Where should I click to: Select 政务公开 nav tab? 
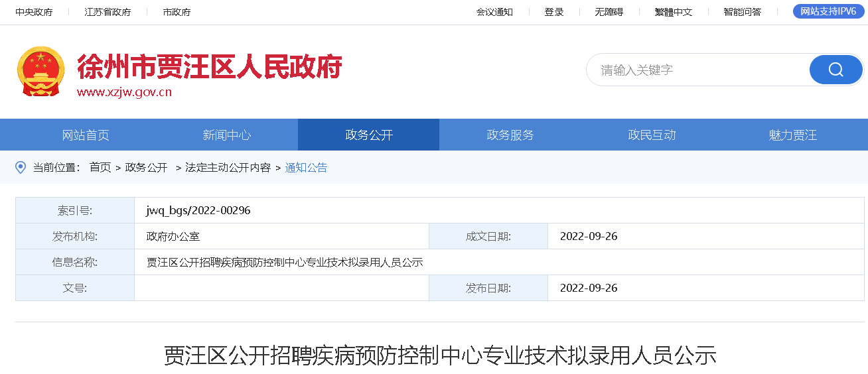[x=369, y=135]
